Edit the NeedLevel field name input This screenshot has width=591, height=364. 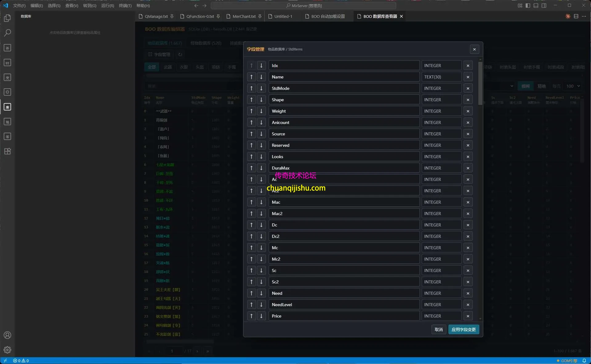344,305
